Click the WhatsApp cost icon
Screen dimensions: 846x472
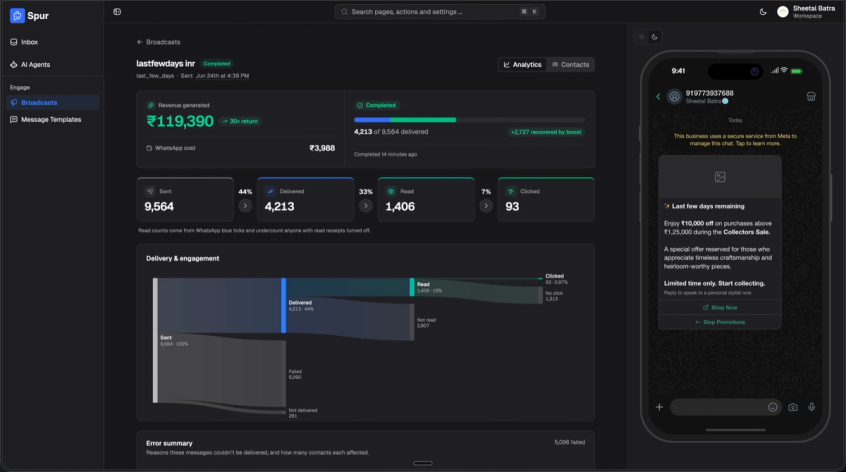click(149, 148)
